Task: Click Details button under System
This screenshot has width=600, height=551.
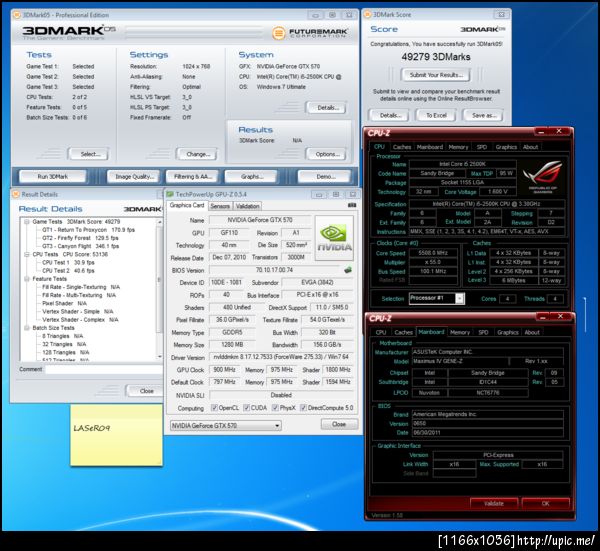Action: coord(328,108)
